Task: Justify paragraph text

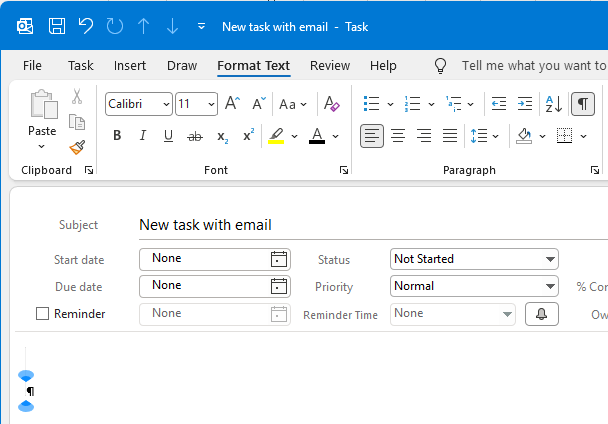Action: [450, 136]
